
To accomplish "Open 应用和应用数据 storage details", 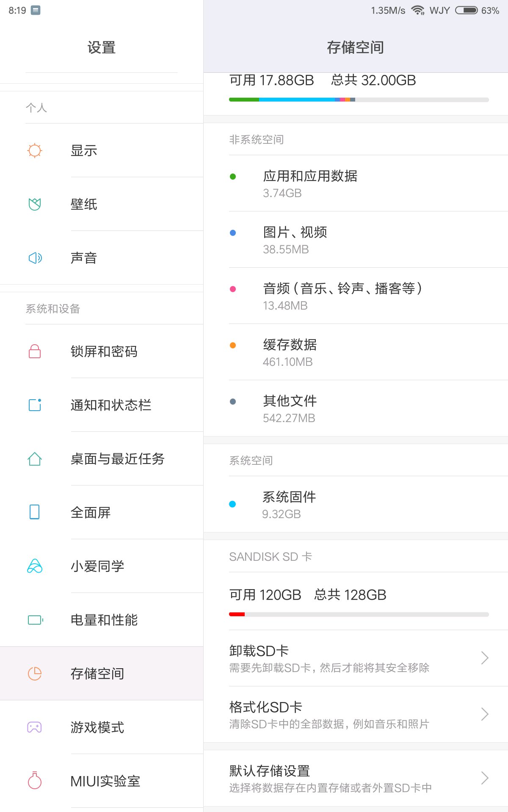I will pos(356,184).
